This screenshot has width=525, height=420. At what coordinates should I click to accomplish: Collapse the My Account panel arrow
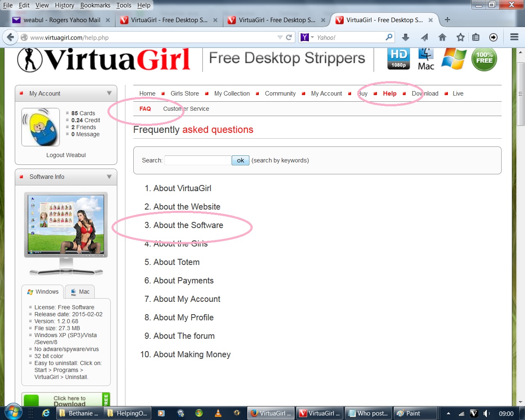tap(109, 93)
